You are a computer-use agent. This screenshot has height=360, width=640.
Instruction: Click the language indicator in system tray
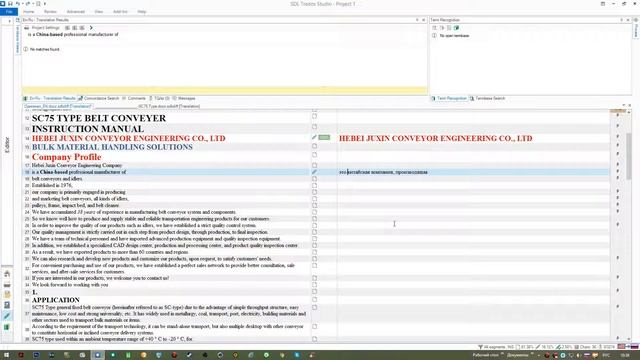[606, 356]
